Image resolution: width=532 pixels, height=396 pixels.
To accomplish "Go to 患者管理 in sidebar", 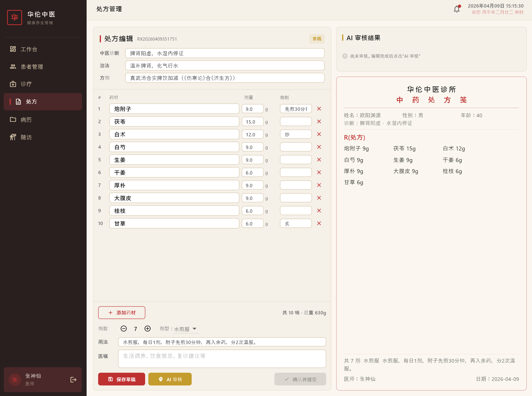I will pyautogui.click(x=32, y=67).
